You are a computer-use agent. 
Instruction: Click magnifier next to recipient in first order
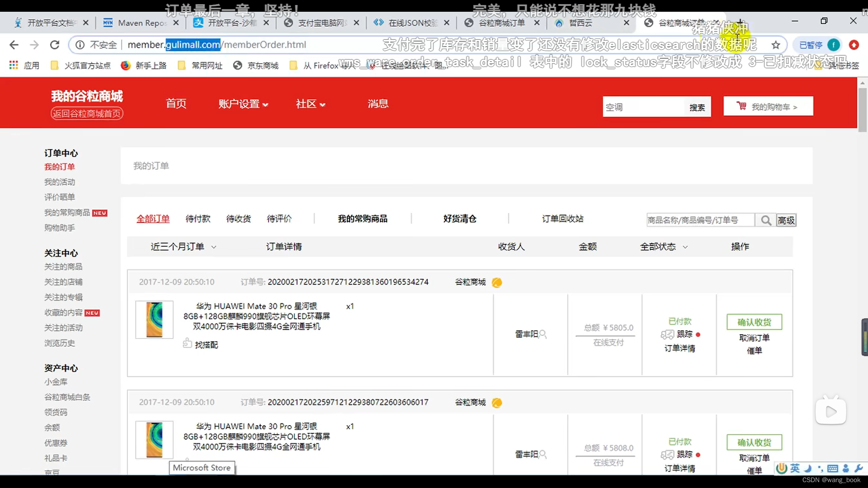click(x=543, y=334)
